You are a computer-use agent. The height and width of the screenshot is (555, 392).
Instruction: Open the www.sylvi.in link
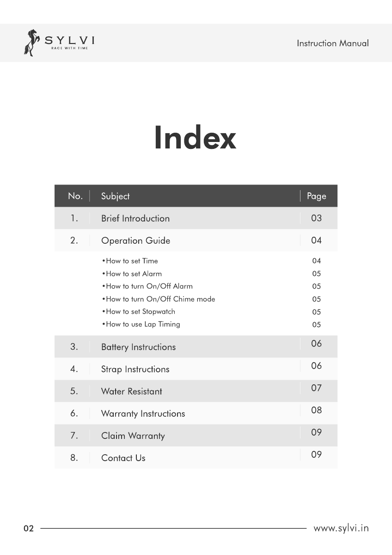(341, 528)
